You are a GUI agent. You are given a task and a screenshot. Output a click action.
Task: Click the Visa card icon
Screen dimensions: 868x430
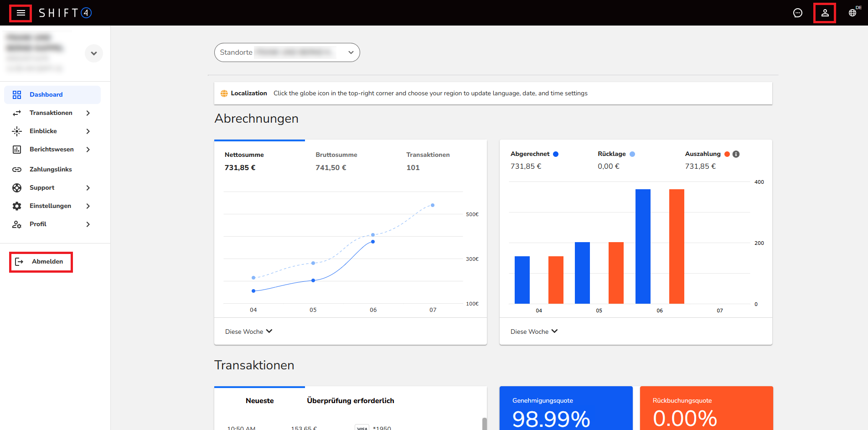click(x=362, y=428)
